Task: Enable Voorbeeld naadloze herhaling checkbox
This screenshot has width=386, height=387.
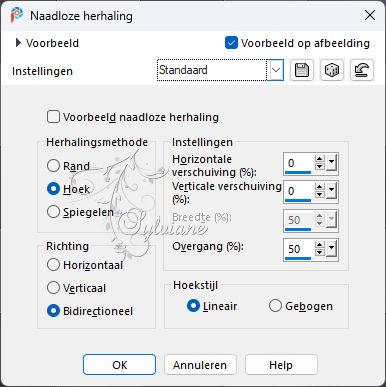Action: [x=53, y=117]
